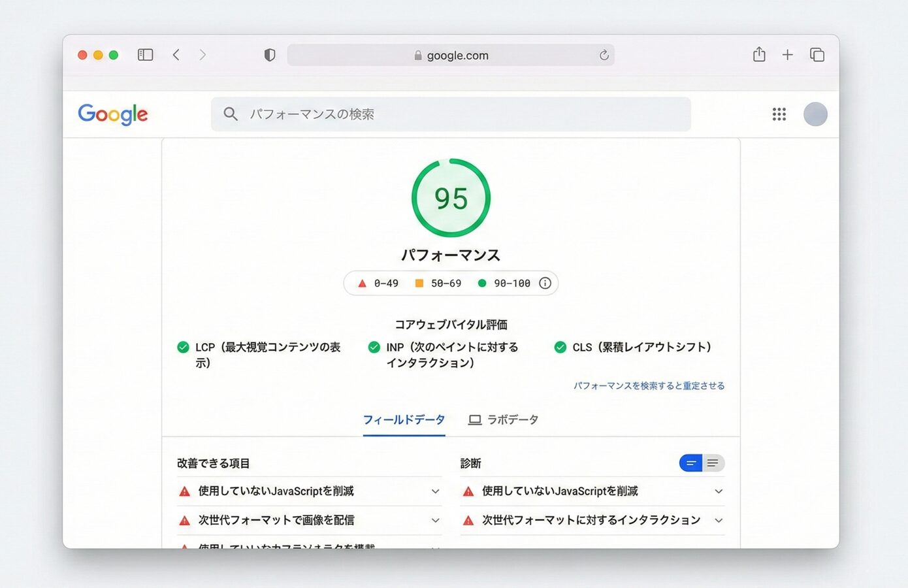
Task: Click the Google logo to go home
Action: [112, 114]
